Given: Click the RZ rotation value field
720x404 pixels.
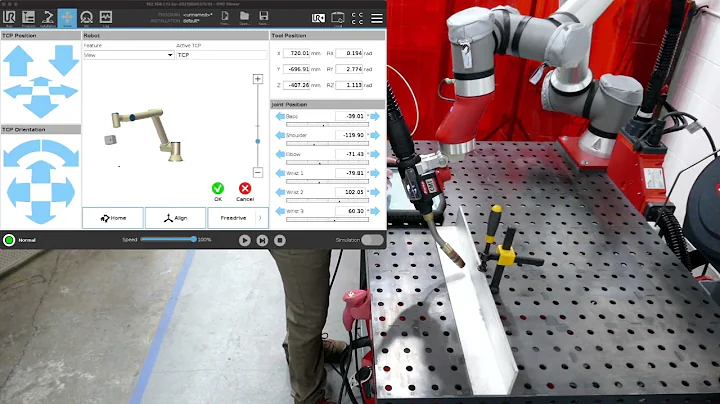Looking at the screenshot, I should 349,85.
